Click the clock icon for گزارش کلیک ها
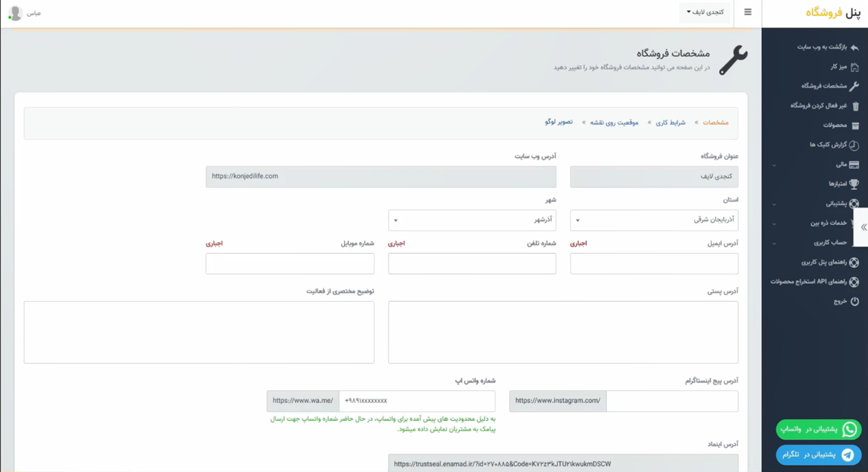 (x=853, y=145)
